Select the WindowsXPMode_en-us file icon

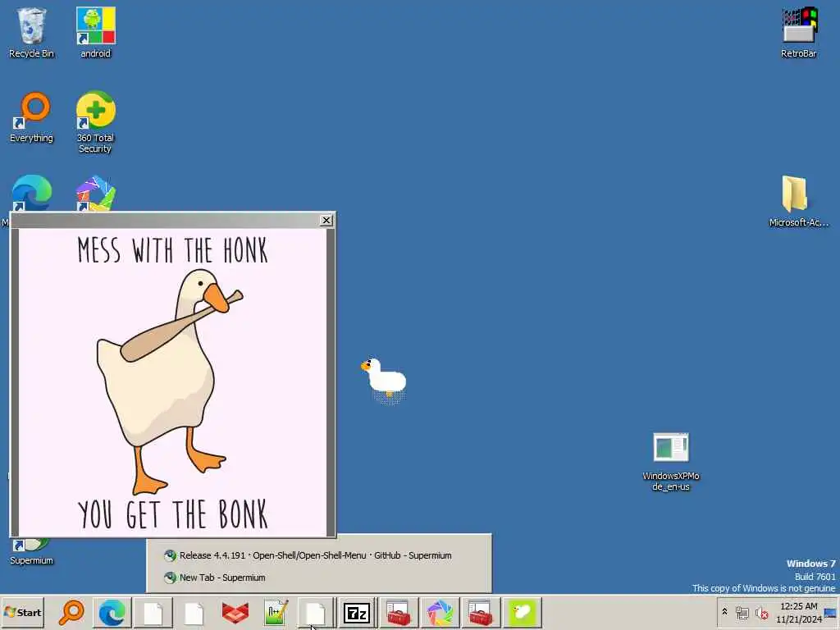pos(671,462)
